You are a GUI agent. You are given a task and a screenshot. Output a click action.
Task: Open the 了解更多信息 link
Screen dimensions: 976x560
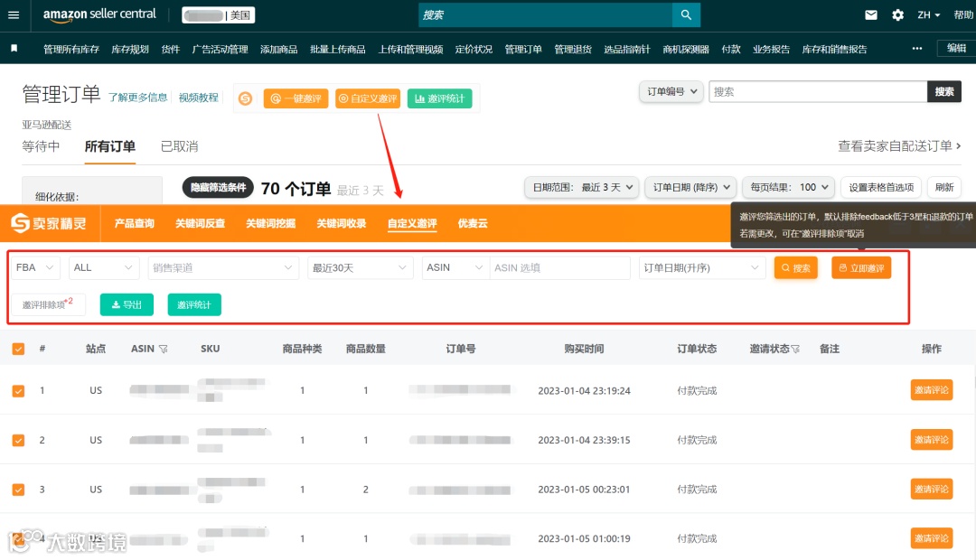pyautogui.click(x=137, y=98)
